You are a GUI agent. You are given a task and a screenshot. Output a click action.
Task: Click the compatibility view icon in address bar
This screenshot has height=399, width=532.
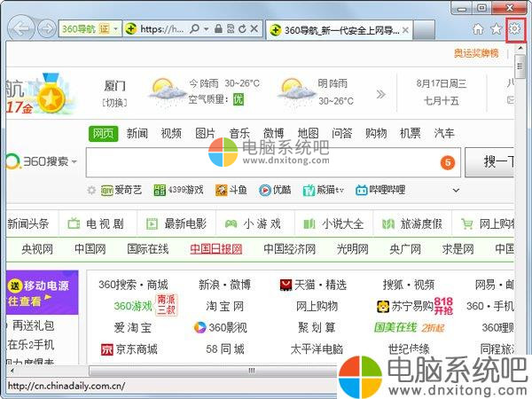(231, 29)
